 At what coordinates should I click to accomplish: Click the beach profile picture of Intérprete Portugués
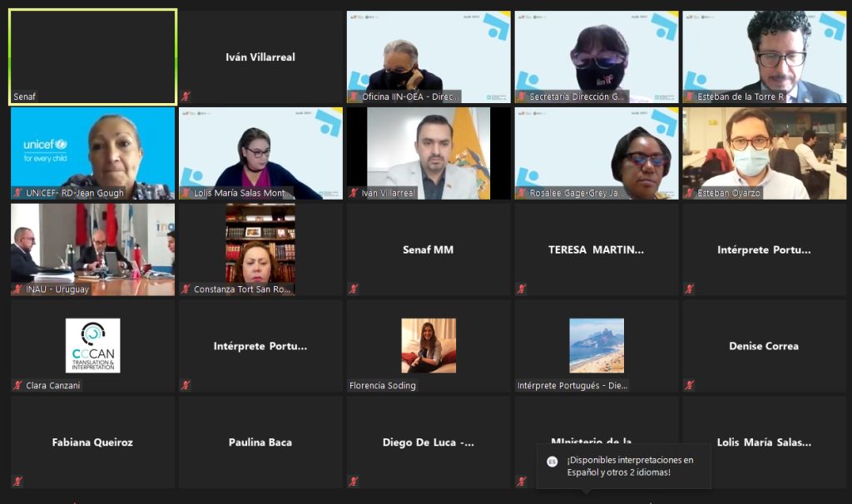[x=596, y=345]
